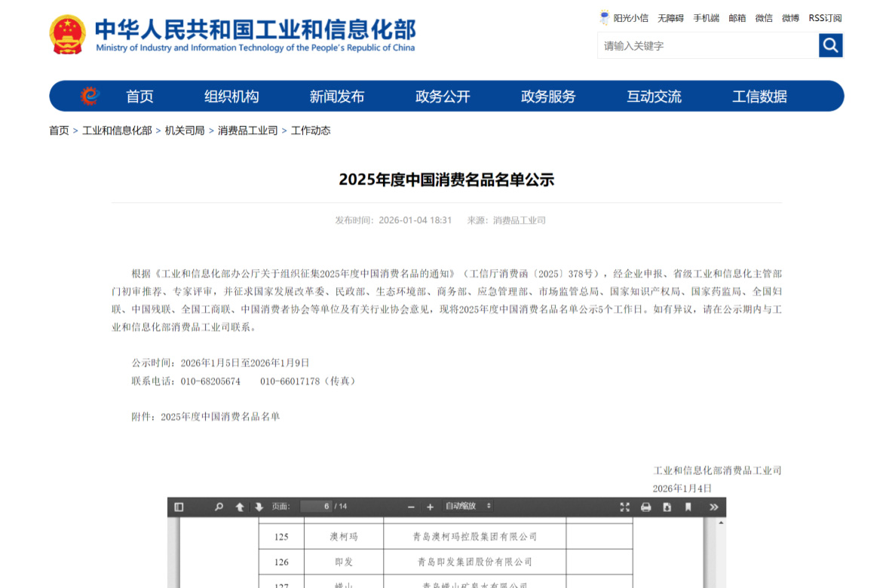Click the 首页 home navigation entry
895x588 pixels.
(x=139, y=96)
